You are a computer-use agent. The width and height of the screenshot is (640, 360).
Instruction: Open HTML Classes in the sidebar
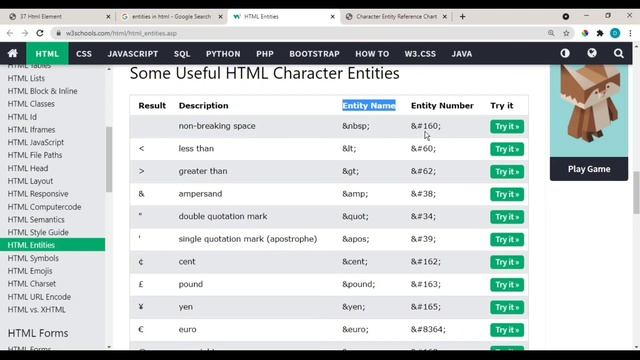tap(31, 104)
